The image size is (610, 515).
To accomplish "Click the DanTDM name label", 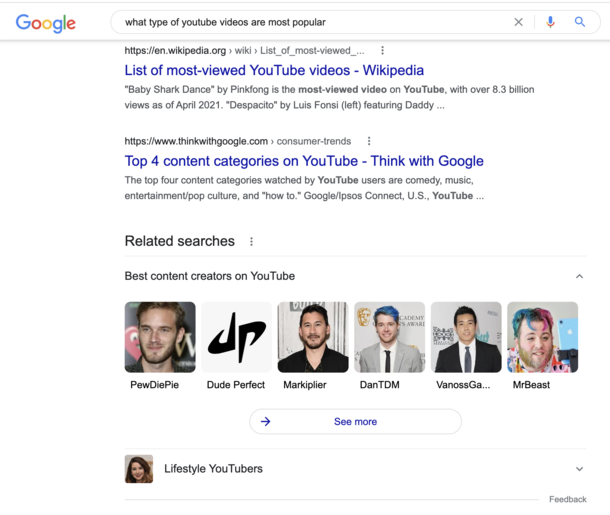I will (x=379, y=385).
